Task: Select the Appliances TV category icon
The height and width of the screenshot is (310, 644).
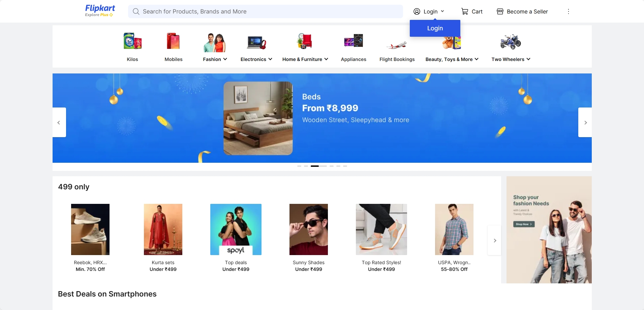Action: click(x=354, y=40)
